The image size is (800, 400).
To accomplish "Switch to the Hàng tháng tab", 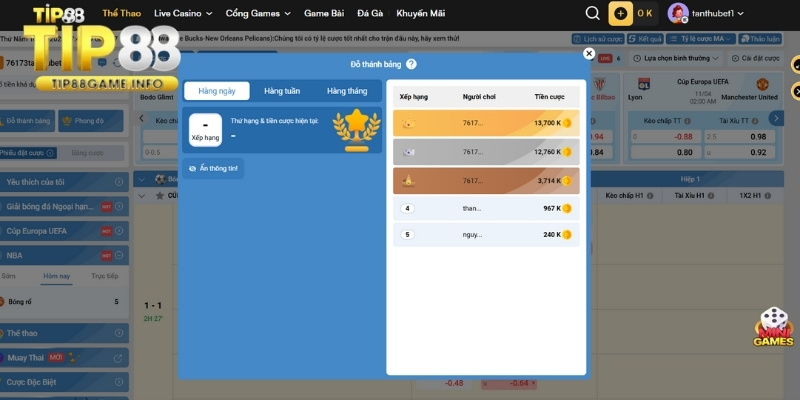I will (347, 91).
